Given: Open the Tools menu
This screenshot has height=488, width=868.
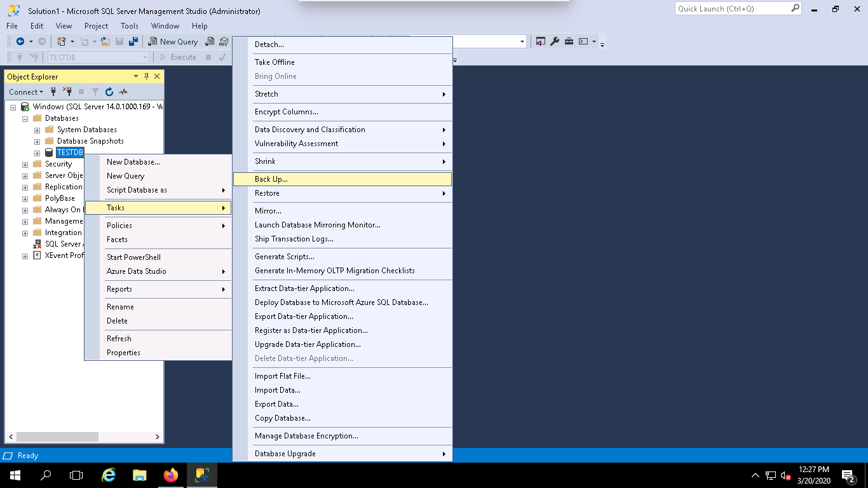Looking at the screenshot, I should coord(130,26).
